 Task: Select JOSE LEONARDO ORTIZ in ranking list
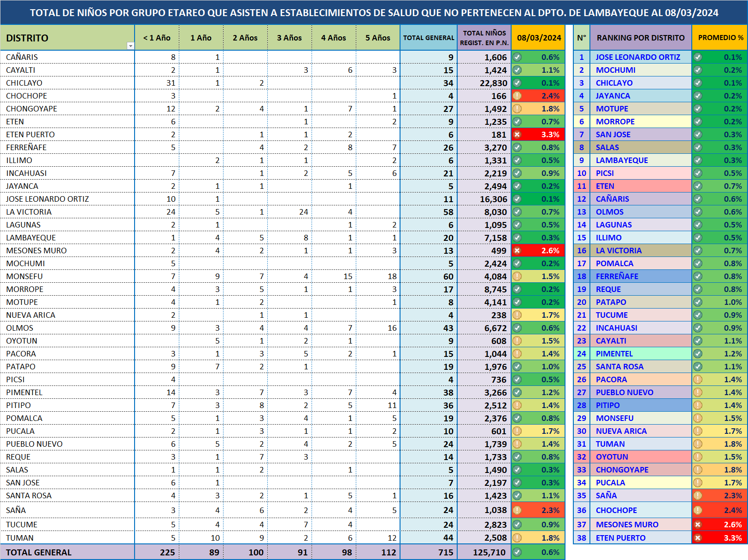point(637,57)
